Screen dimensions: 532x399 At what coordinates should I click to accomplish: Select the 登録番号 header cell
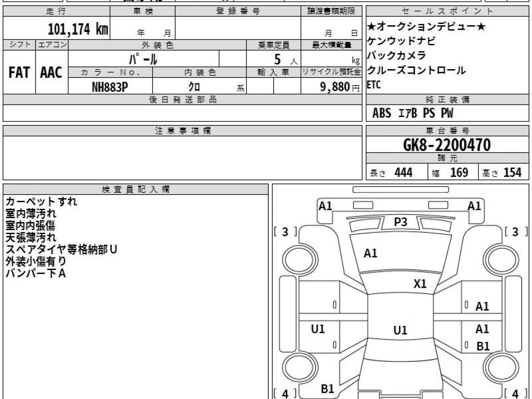(238, 12)
